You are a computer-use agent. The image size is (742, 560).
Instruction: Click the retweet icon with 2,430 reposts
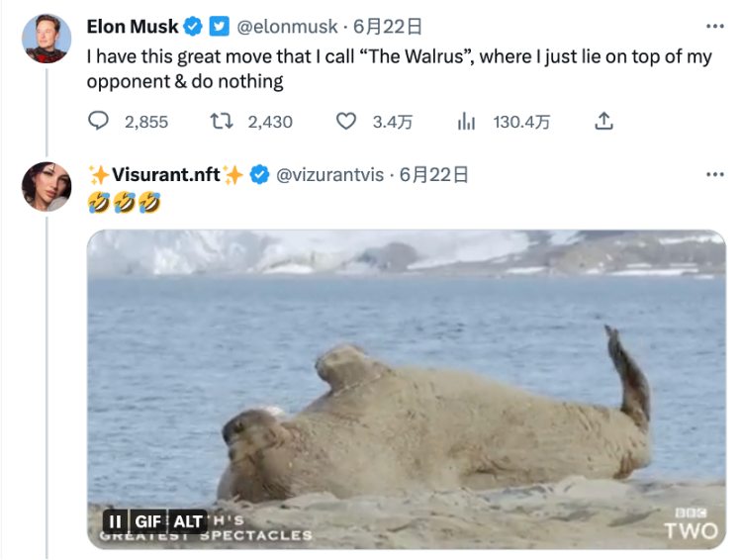(222, 122)
